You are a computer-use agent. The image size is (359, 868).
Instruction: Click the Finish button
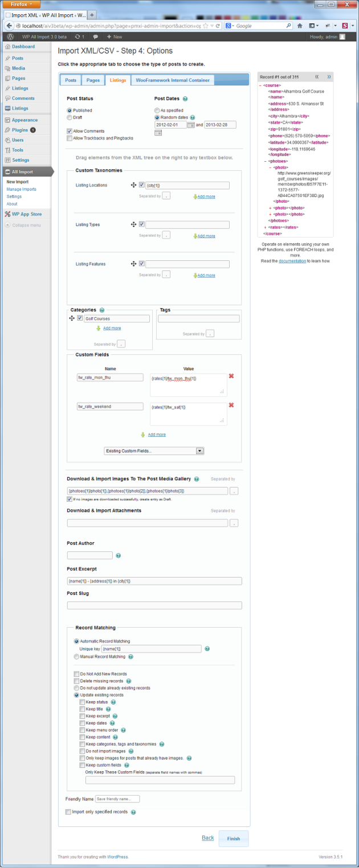coord(234,838)
